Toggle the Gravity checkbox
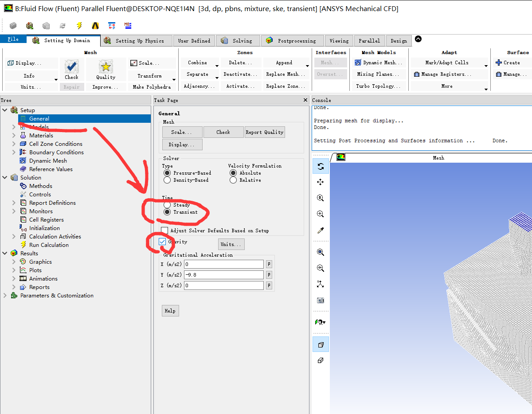Screen dimensions: 532x414 pos(162,242)
